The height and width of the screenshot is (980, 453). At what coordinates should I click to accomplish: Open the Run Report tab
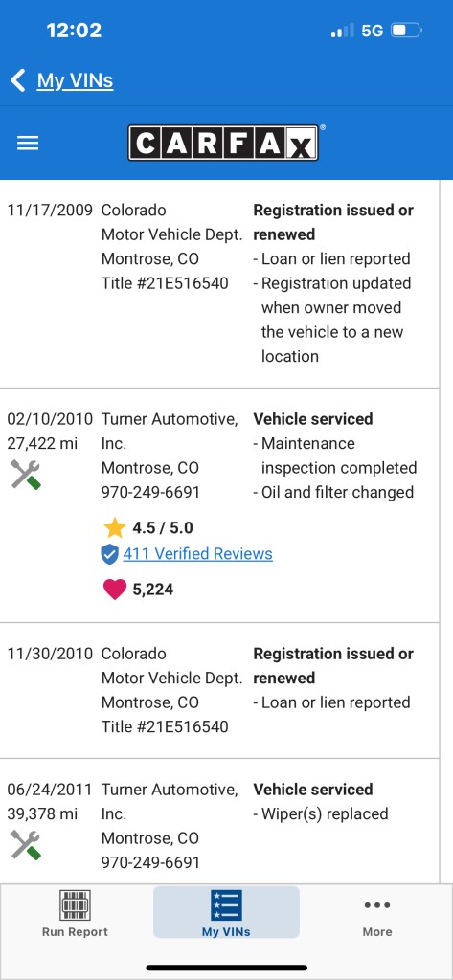[x=75, y=912]
